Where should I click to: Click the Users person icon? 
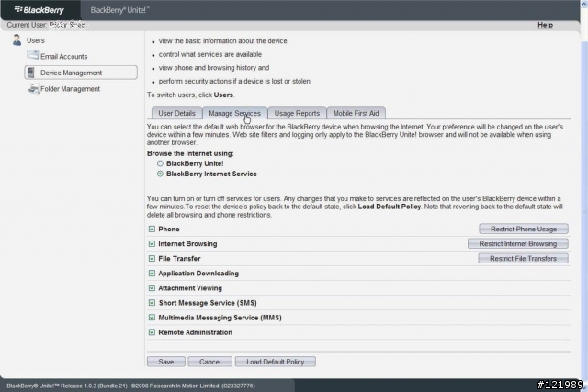[17, 40]
